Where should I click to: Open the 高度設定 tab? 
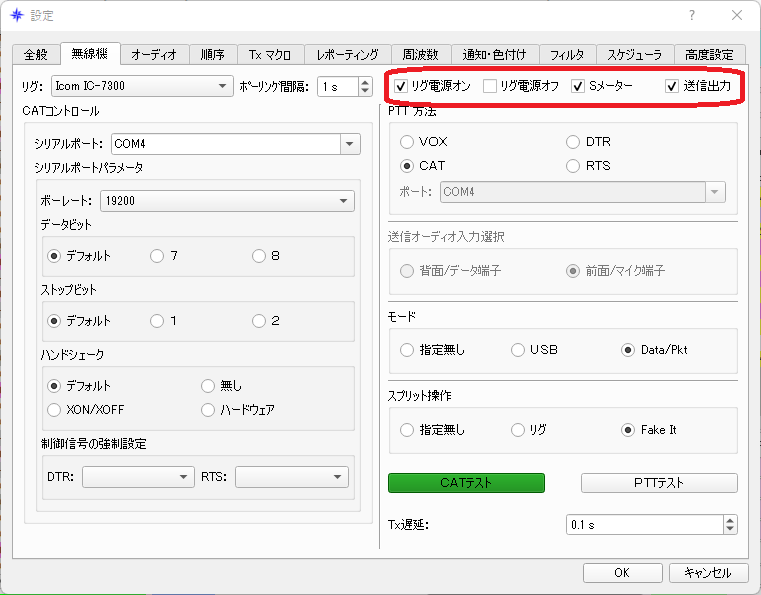point(710,54)
